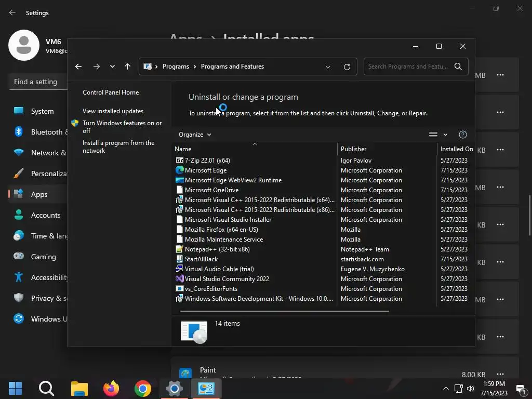Viewport: 532px width, 399px height.
Task: Click the search magnifier icon
Action: pos(458,66)
